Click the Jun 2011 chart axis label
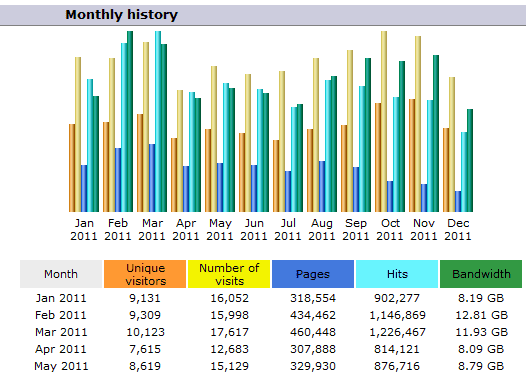Image resolution: width=526 pixels, height=377 pixels. tap(254, 229)
